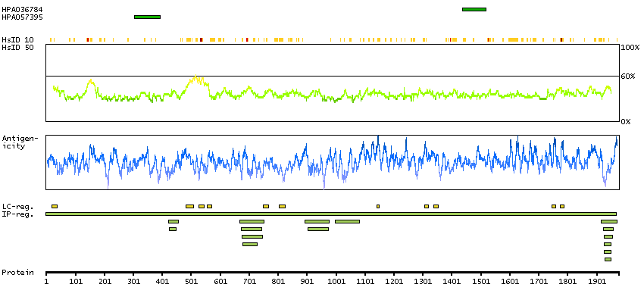The width and height of the screenshot is (644, 303).
Task: Click the HPA057395 label text
Action: point(17,17)
